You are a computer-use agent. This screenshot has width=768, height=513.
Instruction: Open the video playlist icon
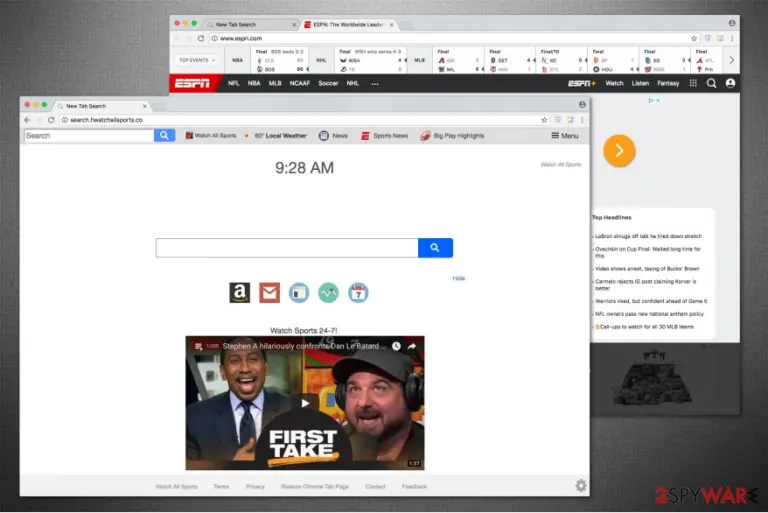click(198, 346)
